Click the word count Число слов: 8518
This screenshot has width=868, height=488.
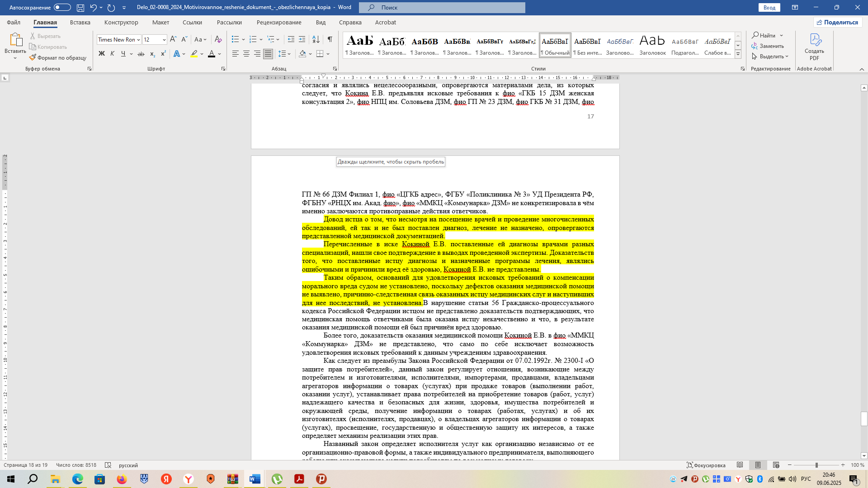76,465
